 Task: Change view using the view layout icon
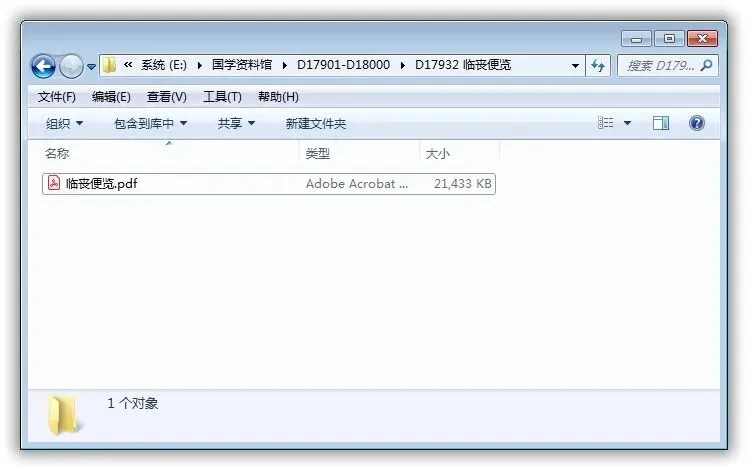coord(606,123)
